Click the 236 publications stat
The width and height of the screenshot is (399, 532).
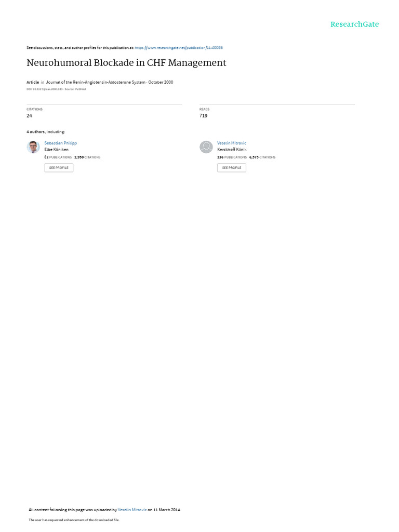tap(232, 157)
